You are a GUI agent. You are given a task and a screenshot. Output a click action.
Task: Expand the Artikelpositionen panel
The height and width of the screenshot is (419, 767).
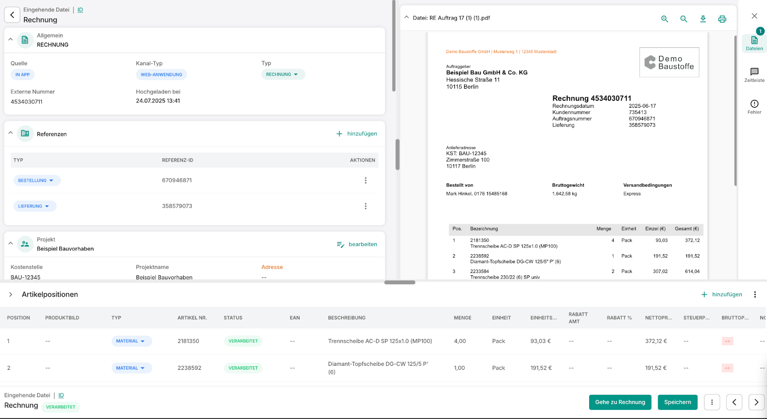click(x=11, y=295)
